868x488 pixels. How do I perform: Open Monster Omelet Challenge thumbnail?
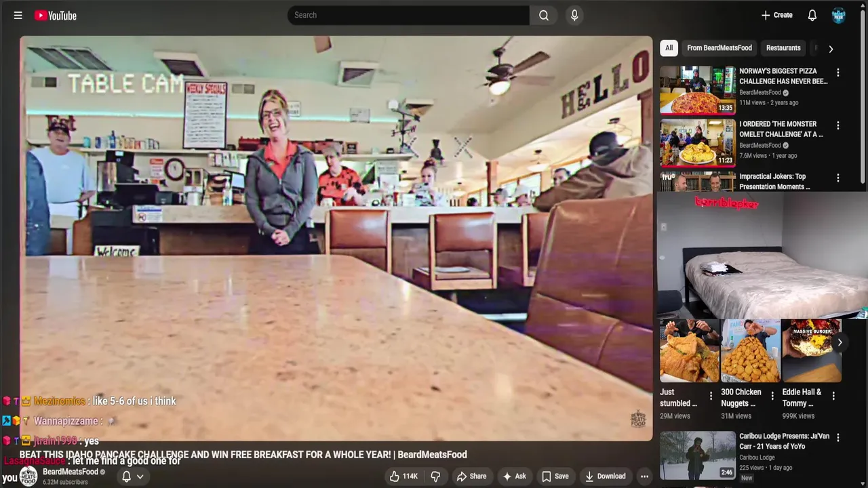click(698, 143)
